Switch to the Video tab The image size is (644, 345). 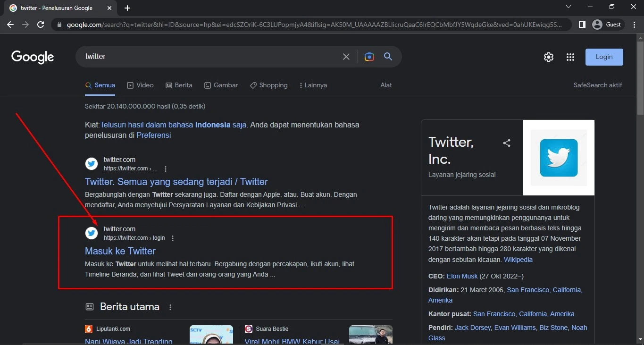[x=140, y=85]
